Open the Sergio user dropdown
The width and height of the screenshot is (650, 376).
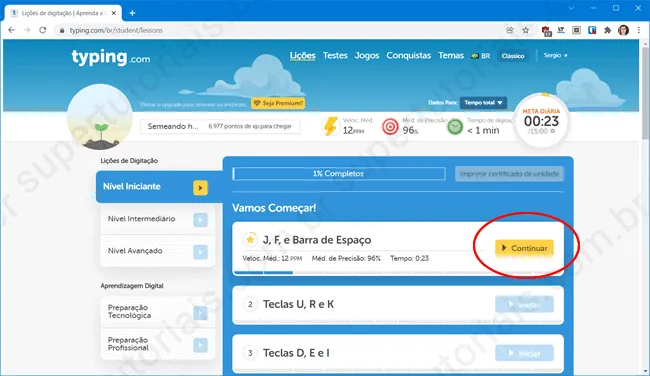point(555,56)
